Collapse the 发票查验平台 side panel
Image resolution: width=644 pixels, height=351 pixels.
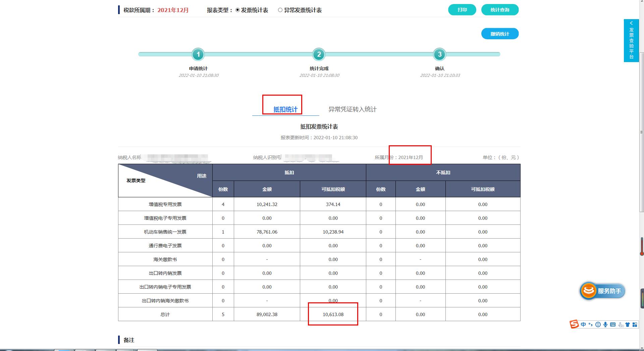[x=632, y=22]
